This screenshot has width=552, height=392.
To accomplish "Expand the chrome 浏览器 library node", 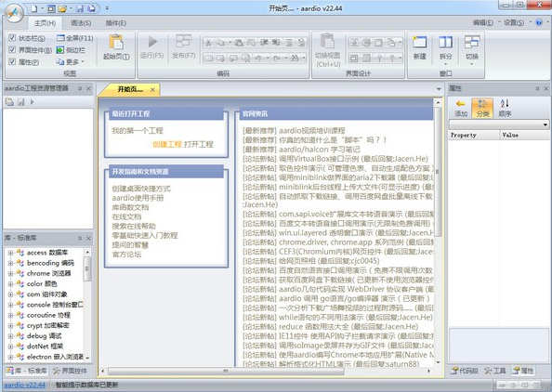I will point(10,273).
